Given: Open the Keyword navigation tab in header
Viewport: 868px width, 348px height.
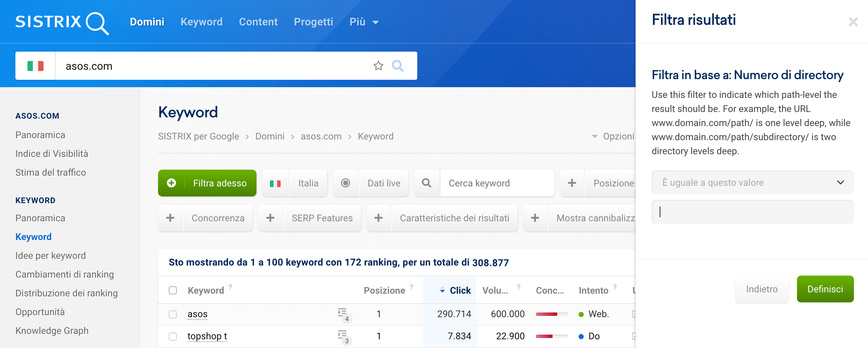Looking at the screenshot, I should tap(202, 22).
